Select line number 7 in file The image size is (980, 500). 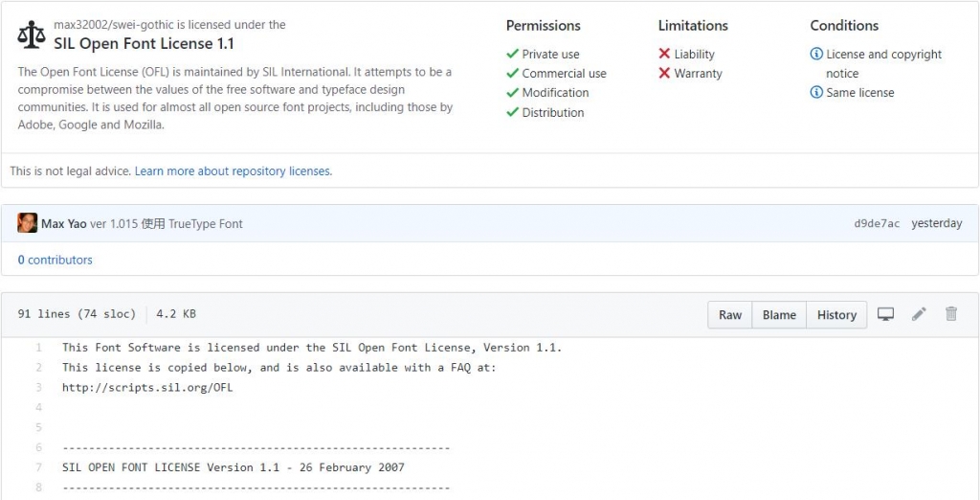pyautogui.click(x=39, y=467)
